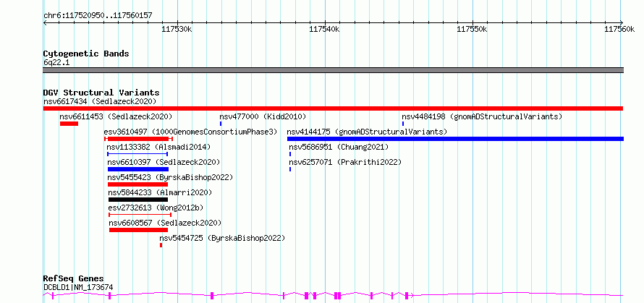The height and width of the screenshot is (303, 644).
Task: Click the RefSeq Genes track heading
Action: (74, 279)
